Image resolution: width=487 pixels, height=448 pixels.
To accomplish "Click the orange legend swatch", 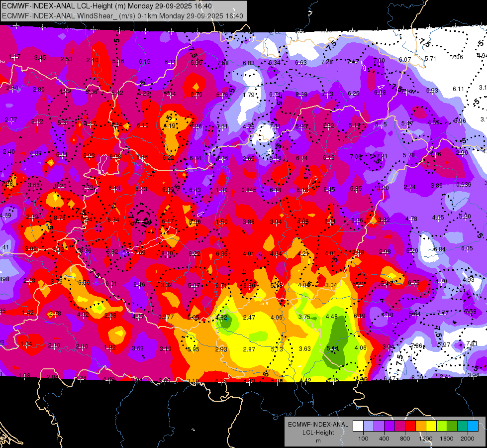I will coord(421,426).
